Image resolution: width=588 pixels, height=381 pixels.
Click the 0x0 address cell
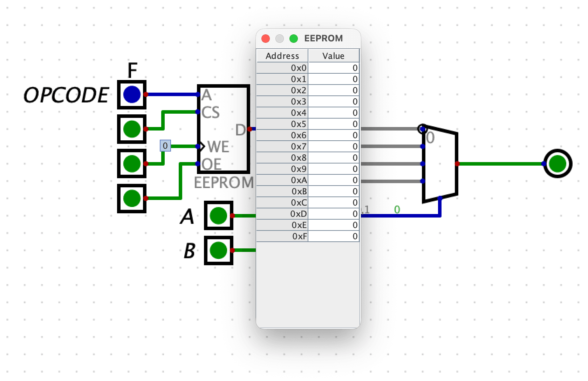pos(282,68)
